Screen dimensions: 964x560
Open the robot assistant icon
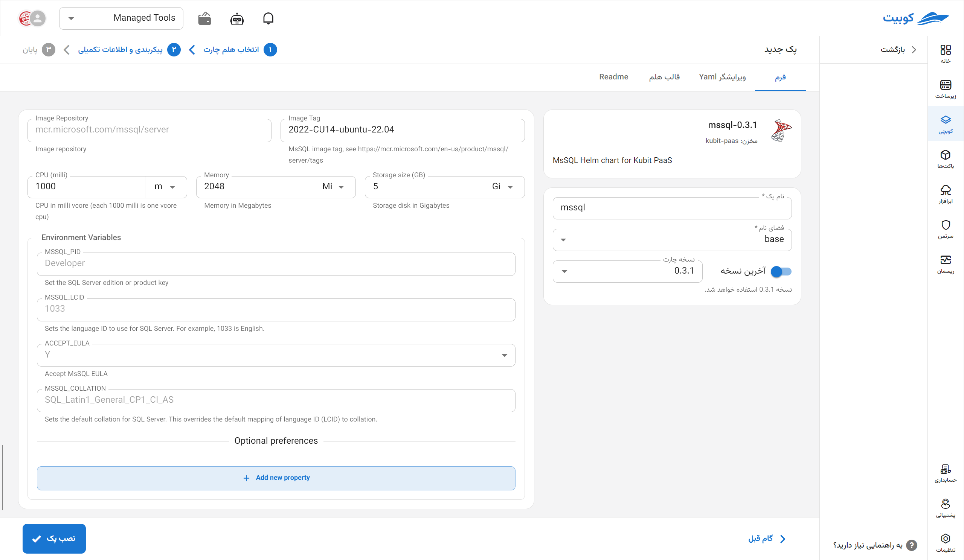(x=237, y=18)
